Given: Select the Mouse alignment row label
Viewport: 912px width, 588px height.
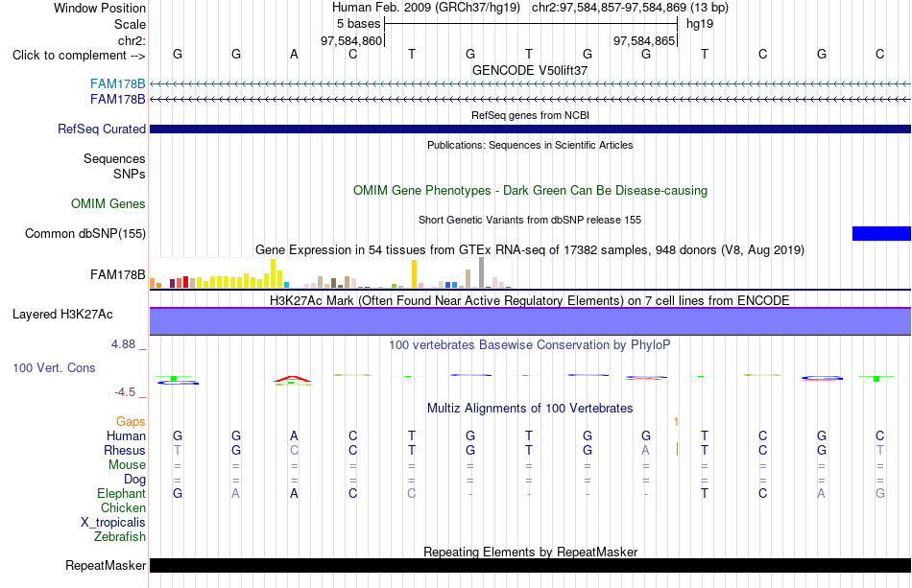Looking at the screenshot, I should click(127, 465).
